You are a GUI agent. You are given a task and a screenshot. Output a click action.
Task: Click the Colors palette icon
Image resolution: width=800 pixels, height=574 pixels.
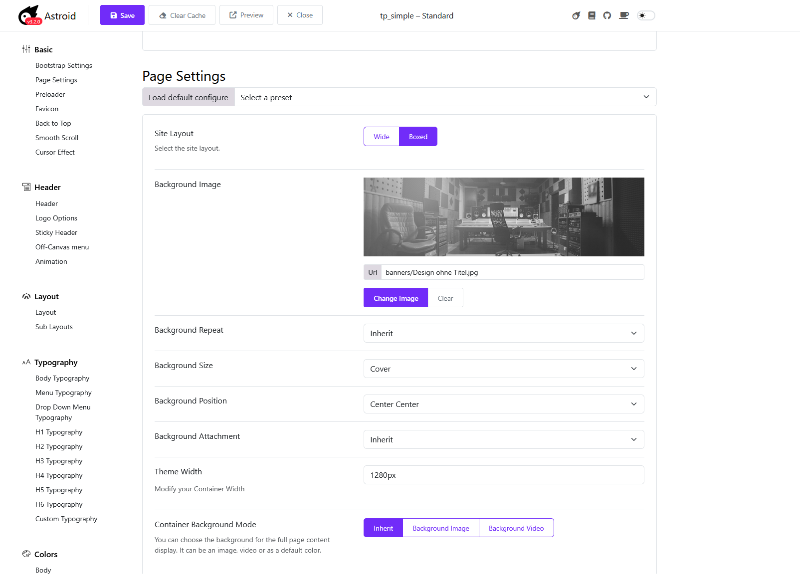click(x=26, y=554)
